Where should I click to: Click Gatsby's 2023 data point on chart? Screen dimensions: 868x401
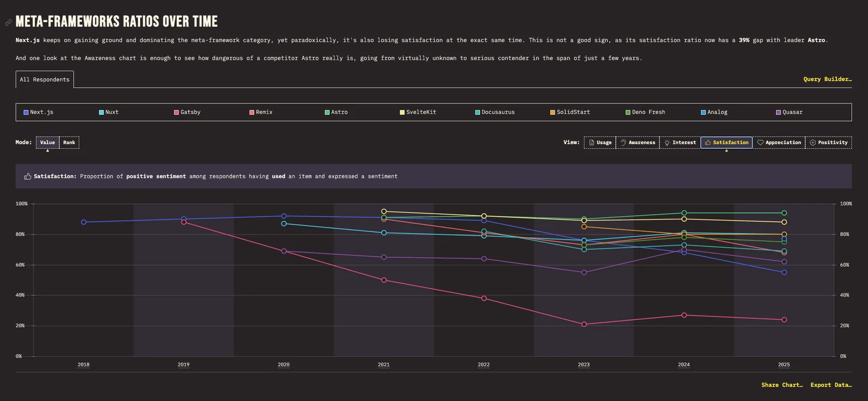pyautogui.click(x=584, y=324)
